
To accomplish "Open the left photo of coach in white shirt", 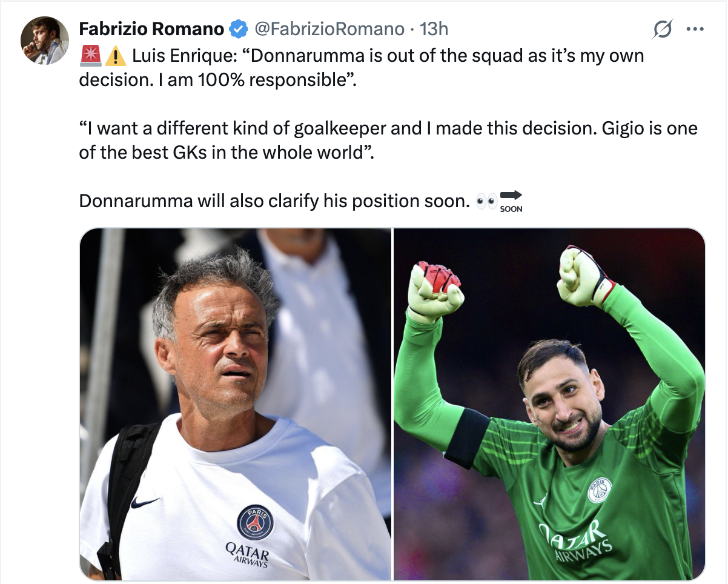I will pos(236,404).
